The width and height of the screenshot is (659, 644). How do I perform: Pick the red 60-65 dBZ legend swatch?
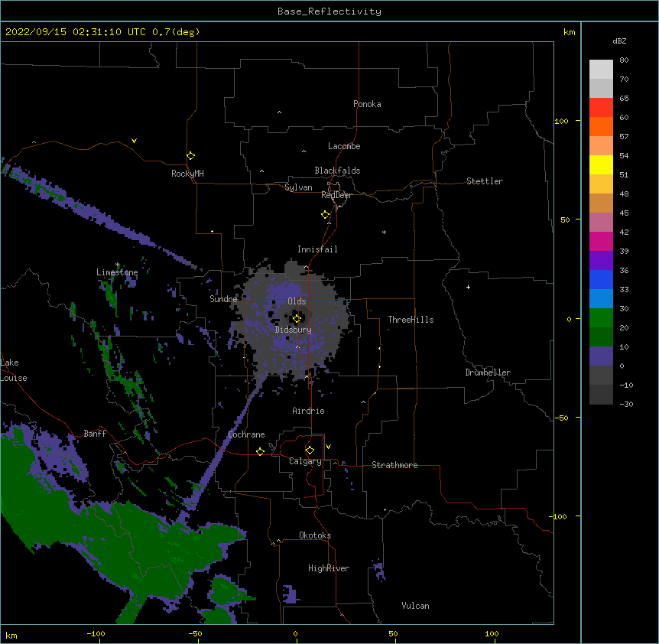(601, 108)
